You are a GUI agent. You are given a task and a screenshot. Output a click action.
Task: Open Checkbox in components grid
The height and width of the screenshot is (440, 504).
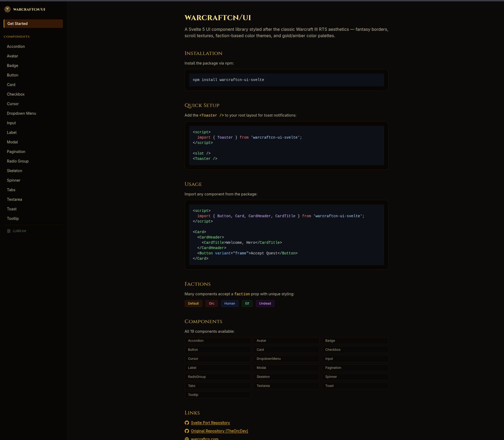tap(355, 350)
